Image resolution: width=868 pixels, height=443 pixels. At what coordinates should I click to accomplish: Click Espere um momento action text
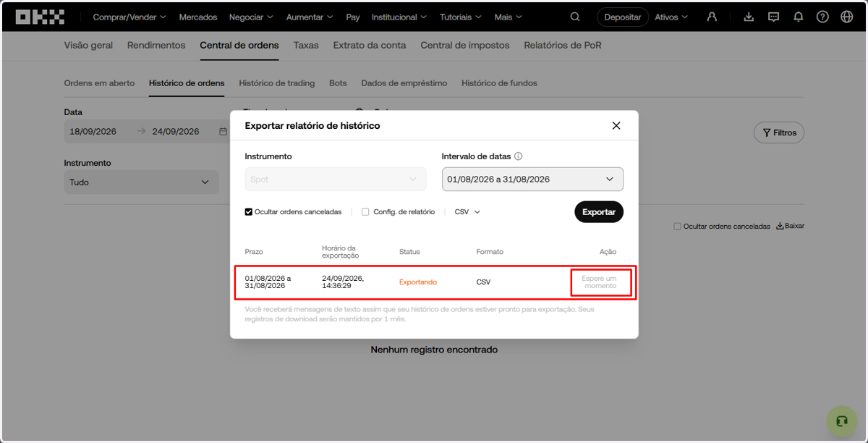click(x=600, y=282)
